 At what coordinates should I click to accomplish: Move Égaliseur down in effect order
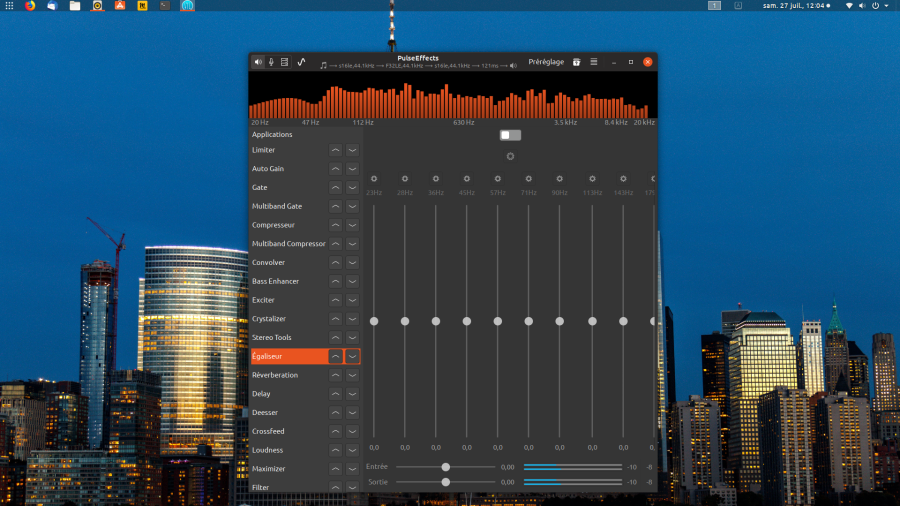click(x=352, y=356)
